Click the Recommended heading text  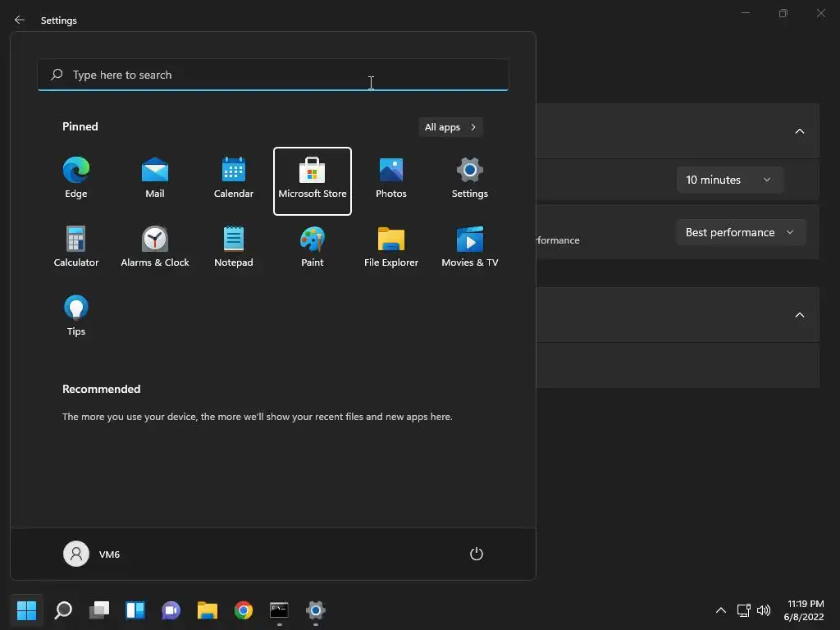[101, 389]
